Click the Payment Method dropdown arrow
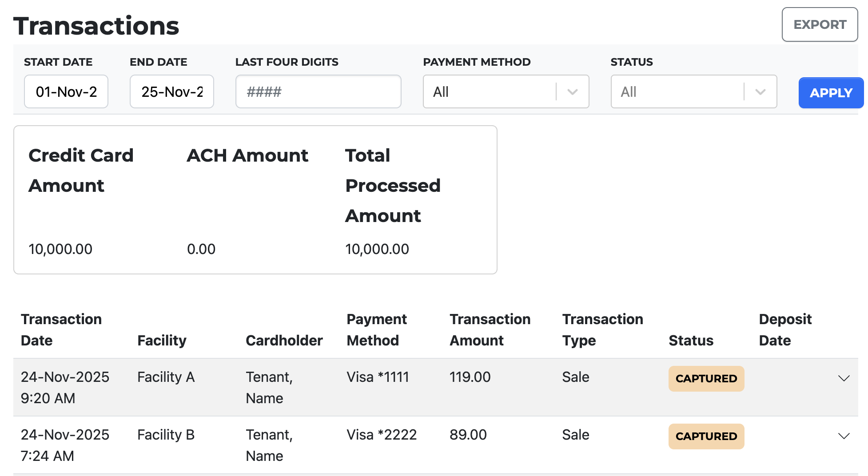This screenshot has width=868, height=476. click(573, 92)
